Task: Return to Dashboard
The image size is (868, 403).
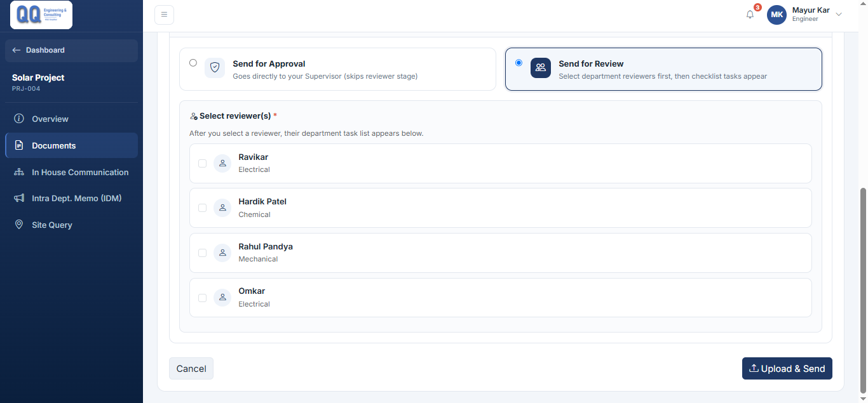Action: tap(71, 50)
